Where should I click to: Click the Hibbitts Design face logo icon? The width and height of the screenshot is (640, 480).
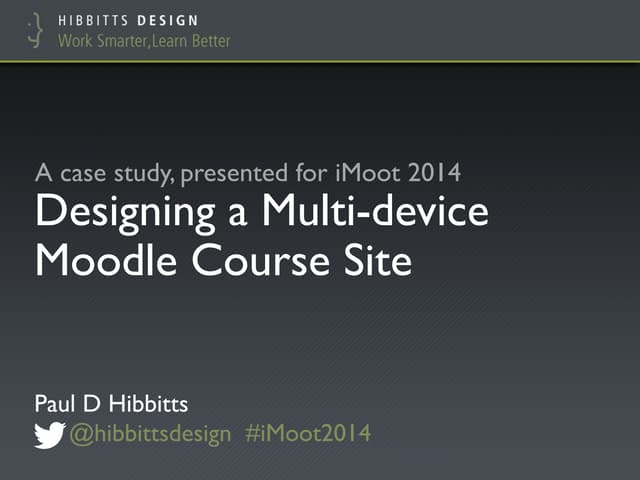(x=37, y=30)
